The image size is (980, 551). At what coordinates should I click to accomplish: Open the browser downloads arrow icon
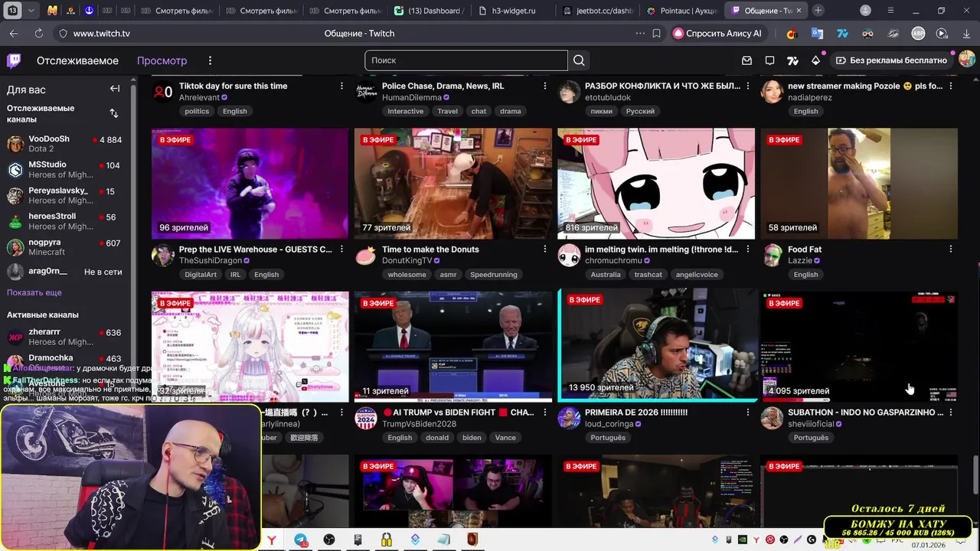[965, 34]
